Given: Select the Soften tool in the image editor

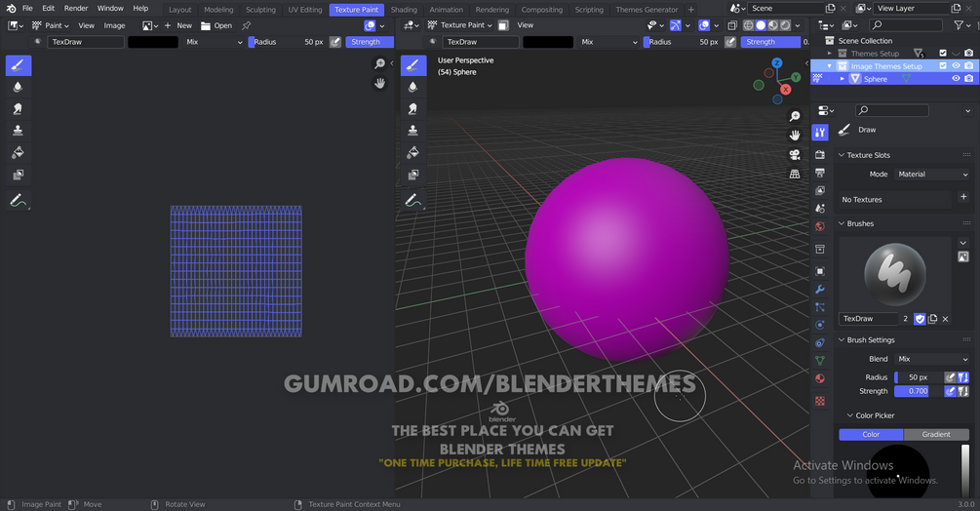Looking at the screenshot, I should click(19, 88).
